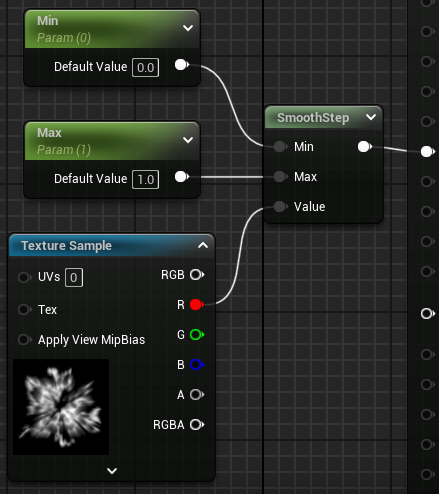Click the A alpha output pin
439x494 pixels.
click(197, 395)
